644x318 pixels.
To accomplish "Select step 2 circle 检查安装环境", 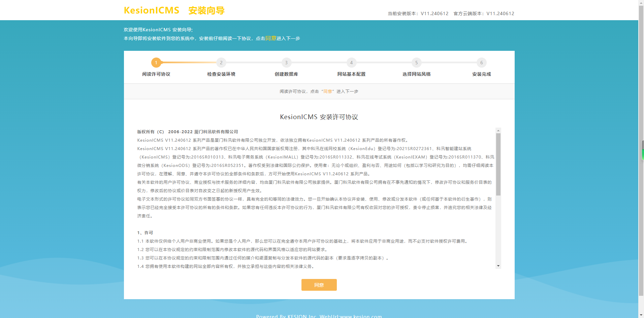I will click(x=221, y=63).
